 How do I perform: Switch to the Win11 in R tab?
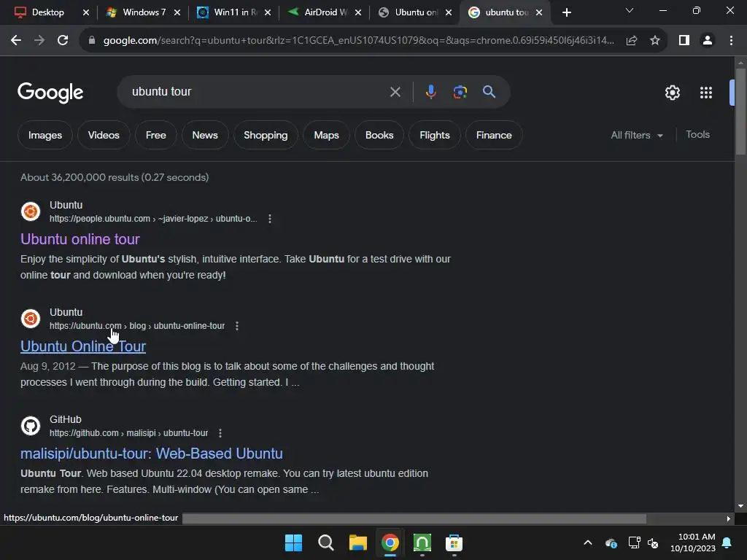[236, 12]
